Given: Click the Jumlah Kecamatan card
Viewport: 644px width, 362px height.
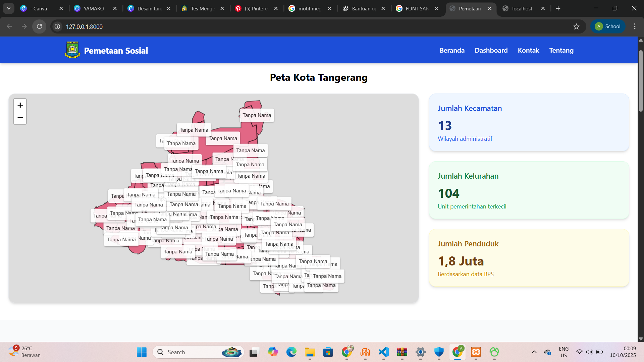Looking at the screenshot, I should pyautogui.click(x=529, y=122).
